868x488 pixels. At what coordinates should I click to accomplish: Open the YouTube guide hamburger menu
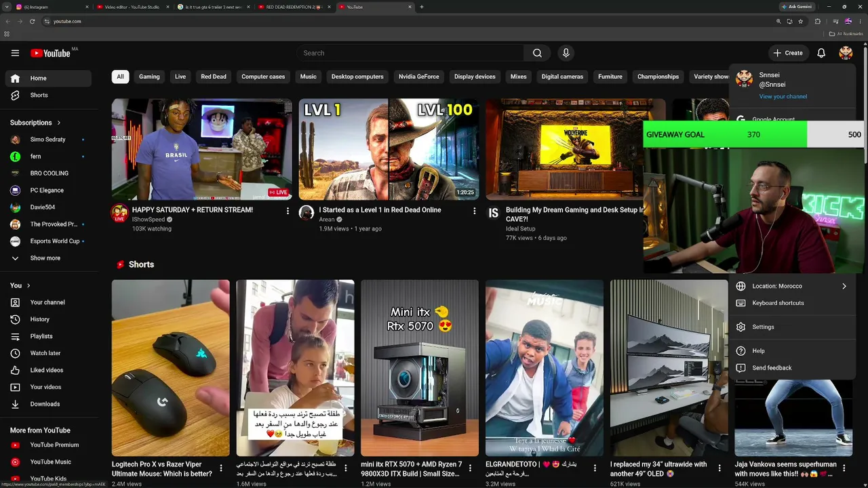15,53
